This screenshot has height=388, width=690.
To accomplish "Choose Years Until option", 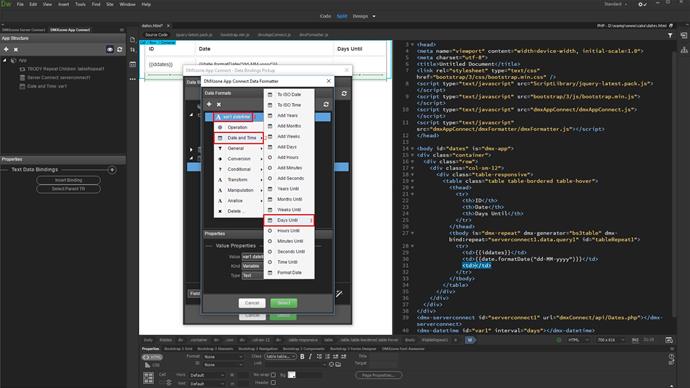I will pos(289,189).
